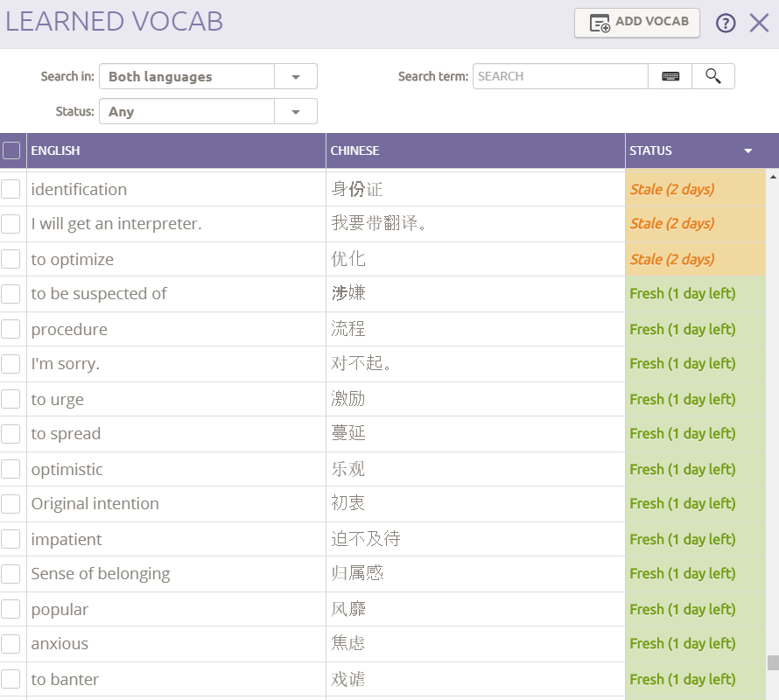This screenshot has height=700, width=779.
Task: Tick the checkbox beside 'optimistic'
Action: click(11, 469)
